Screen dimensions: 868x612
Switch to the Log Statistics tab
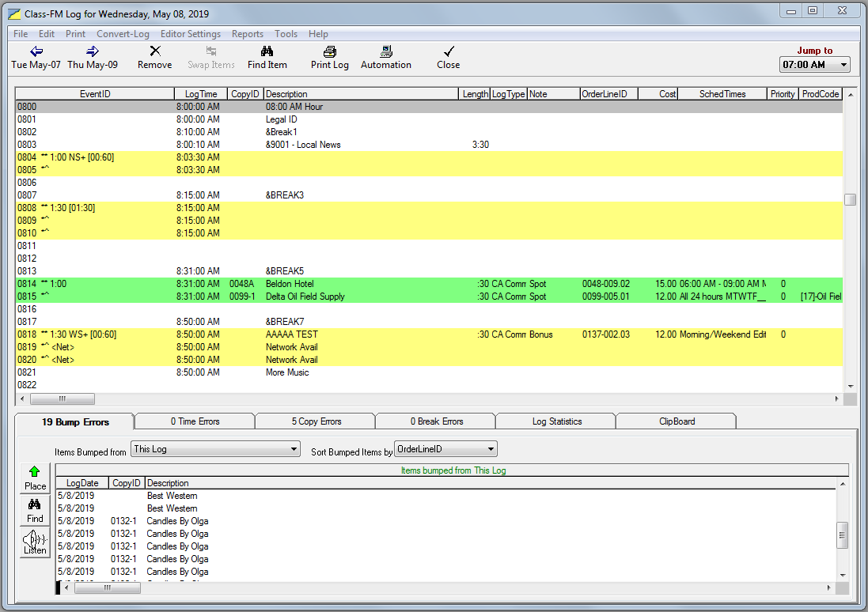pos(556,421)
